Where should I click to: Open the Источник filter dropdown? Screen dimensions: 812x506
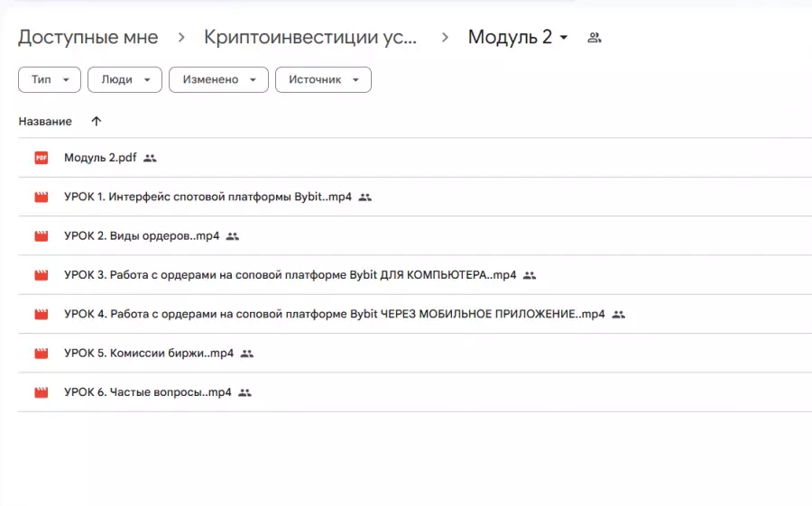click(x=323, y=79)
